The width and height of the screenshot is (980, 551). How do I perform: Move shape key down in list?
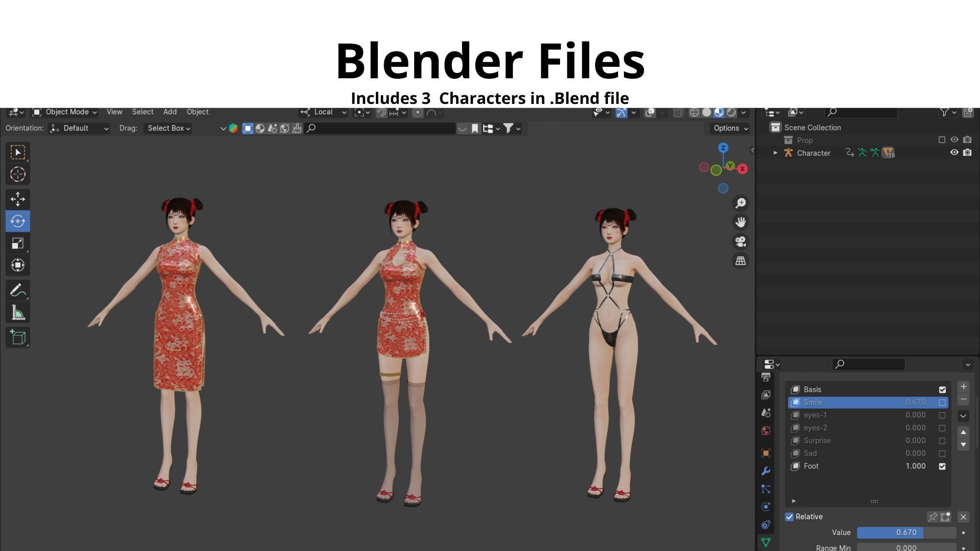tap(963, 445)
